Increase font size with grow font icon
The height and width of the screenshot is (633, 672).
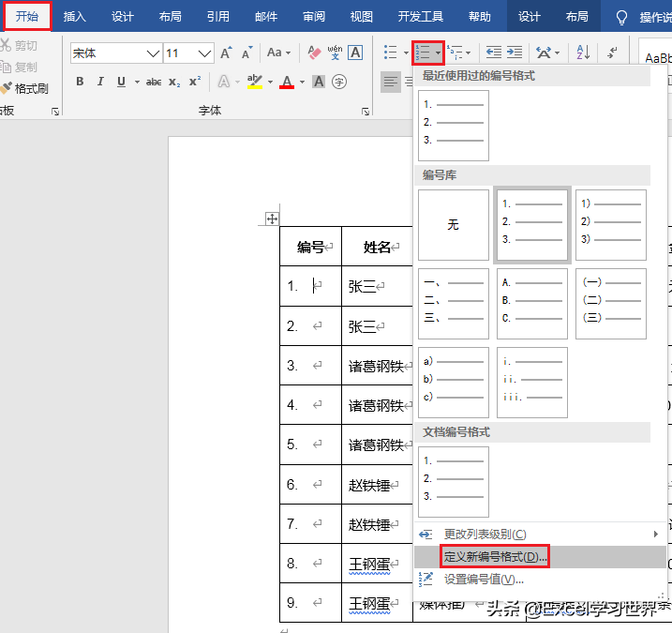[x=226, y=53]
